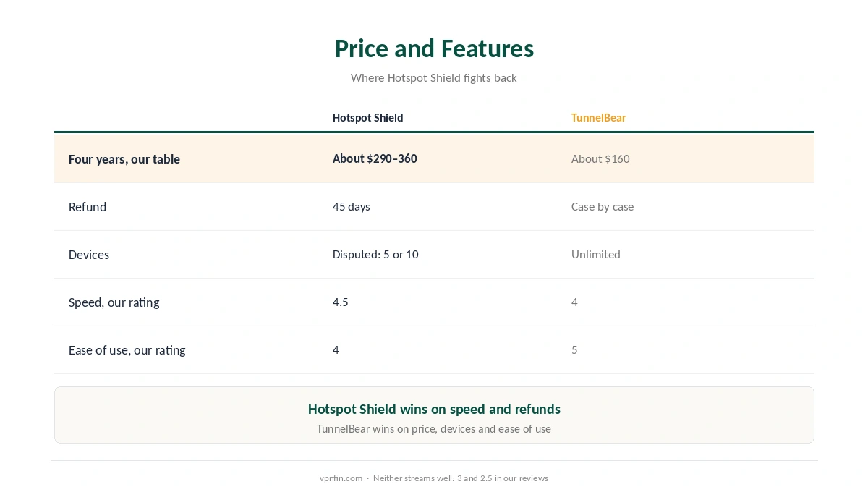The height and width of the screenshot is (492, 868).
Task: Select the 'Speed, our rating' row label
Action: [x=114, y=302]
